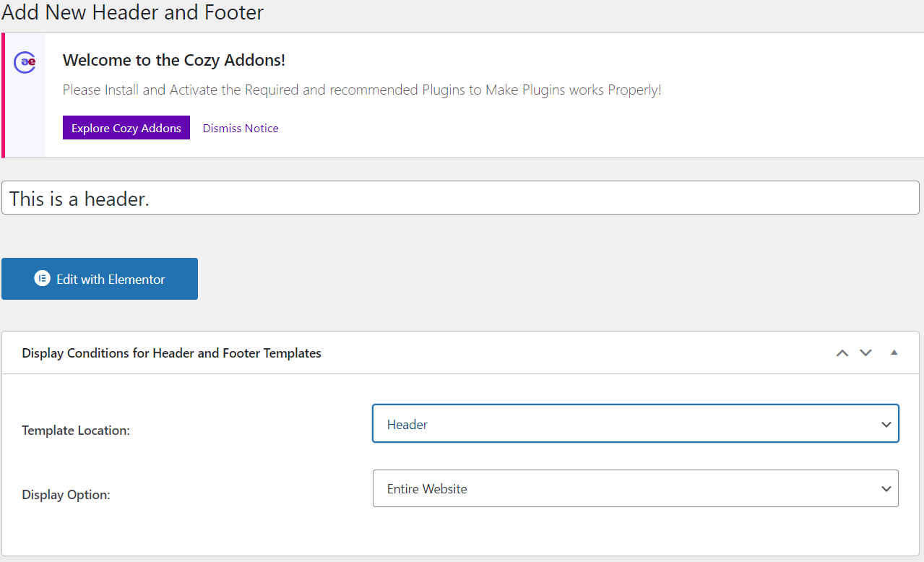This screenshot has height=562, width=924.
Task: Collapse the Display Conditions panel with the triangle
Action: [894, 353]
